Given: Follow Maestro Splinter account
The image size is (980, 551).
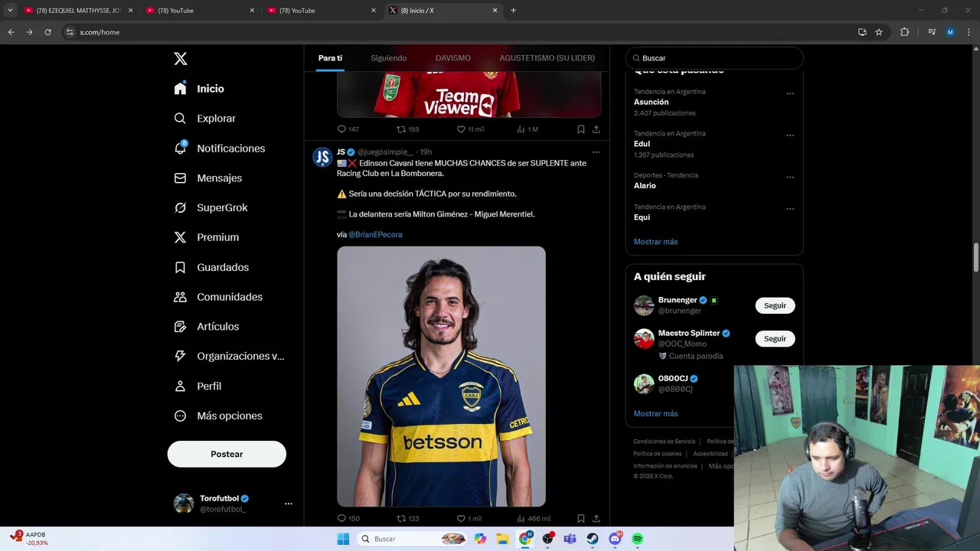Looking at the screenshot, I should [x=775, y=338].
